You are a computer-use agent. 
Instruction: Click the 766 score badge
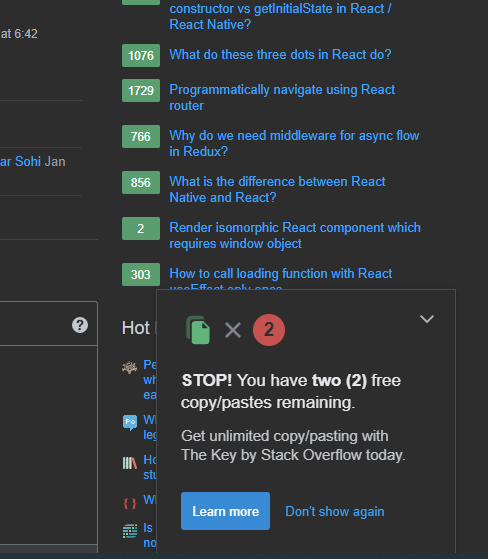click(141, 137)
